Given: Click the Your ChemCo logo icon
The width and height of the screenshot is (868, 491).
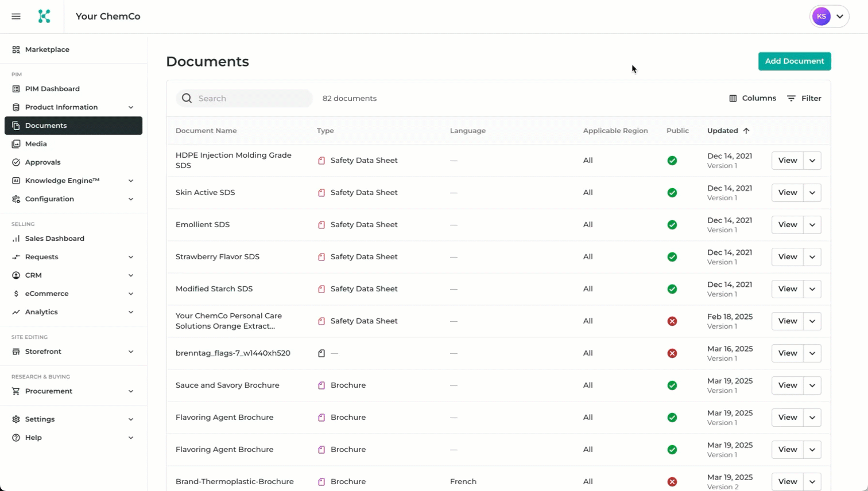Looking at the screenshot, I should coord(44,16).
